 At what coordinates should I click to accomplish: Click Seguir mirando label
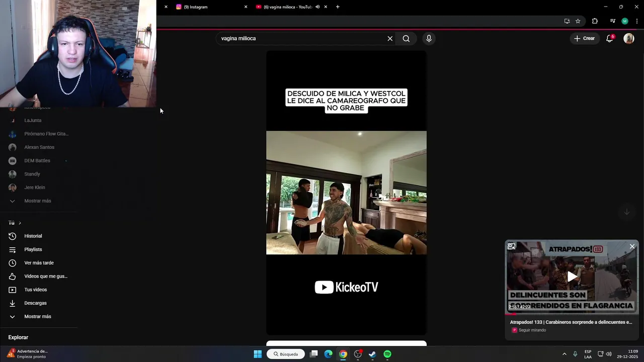coord(532,330)
